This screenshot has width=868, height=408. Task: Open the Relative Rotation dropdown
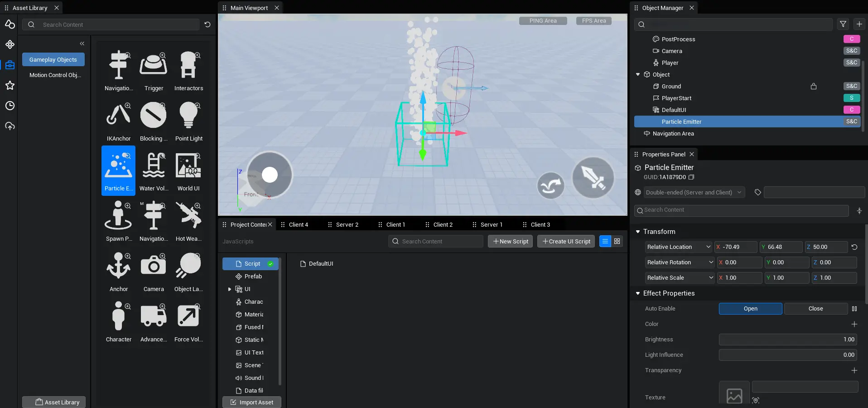coord(680,262)
